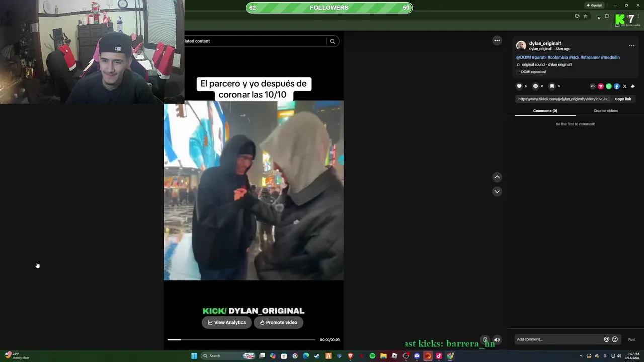The width and height of the screenshot is (644, 362).
Task: Click the View Analytics button
Action: 226,322
